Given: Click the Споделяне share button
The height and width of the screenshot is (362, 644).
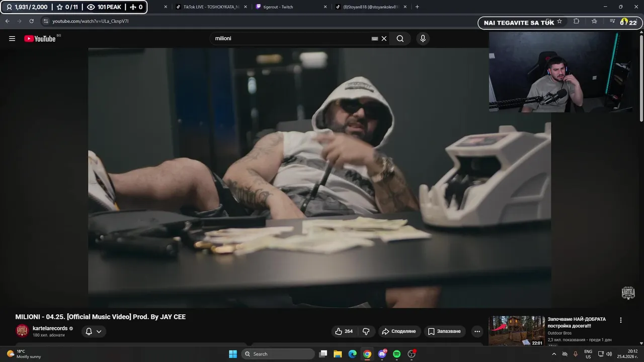Looking at the screenshot, I should coord(399,331).
